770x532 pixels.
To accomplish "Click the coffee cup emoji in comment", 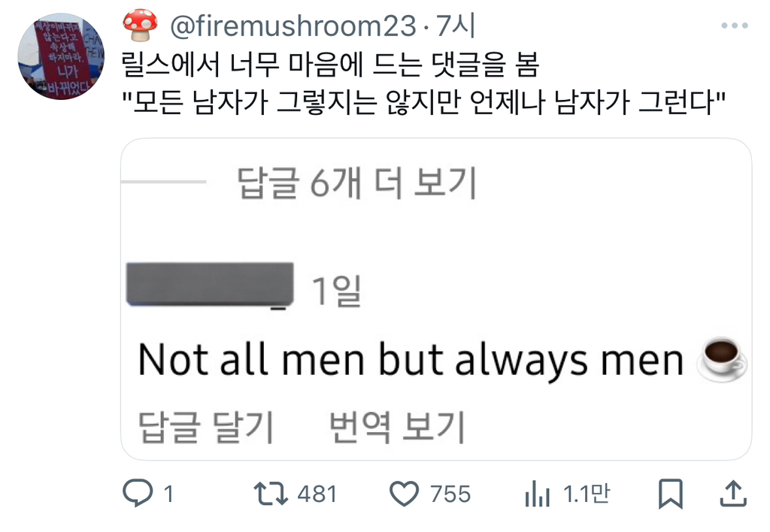I will pos(723,359).
